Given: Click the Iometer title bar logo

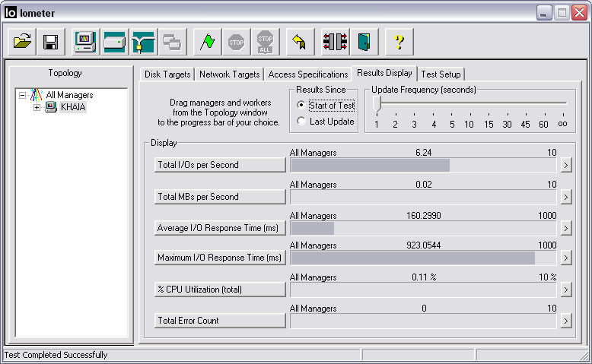Looking at the screenshot, I should coord(11,13).
